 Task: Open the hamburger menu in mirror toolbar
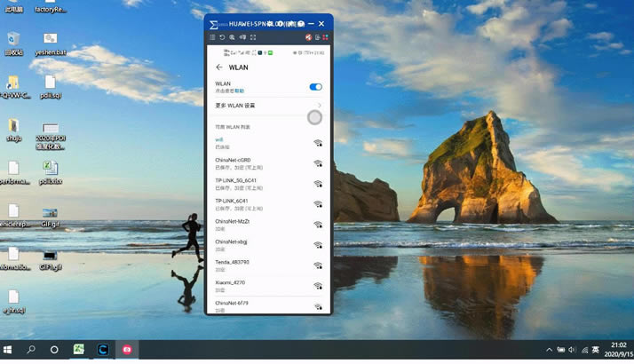tap(212, 37)
